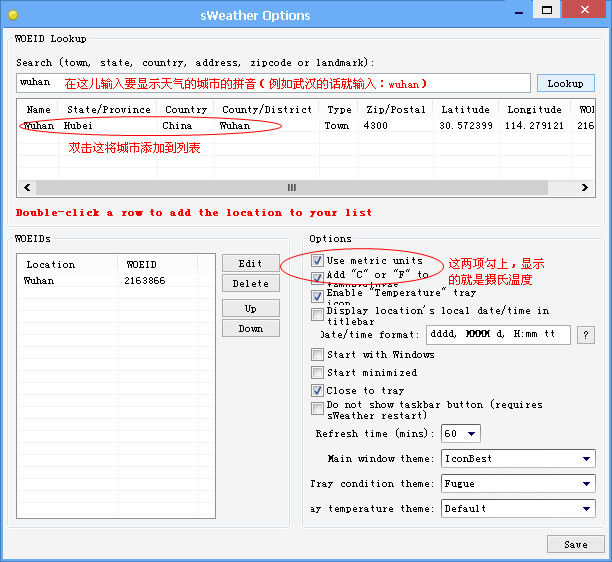
Task: Click the WOEID search input field
Action: pos(273,83)
